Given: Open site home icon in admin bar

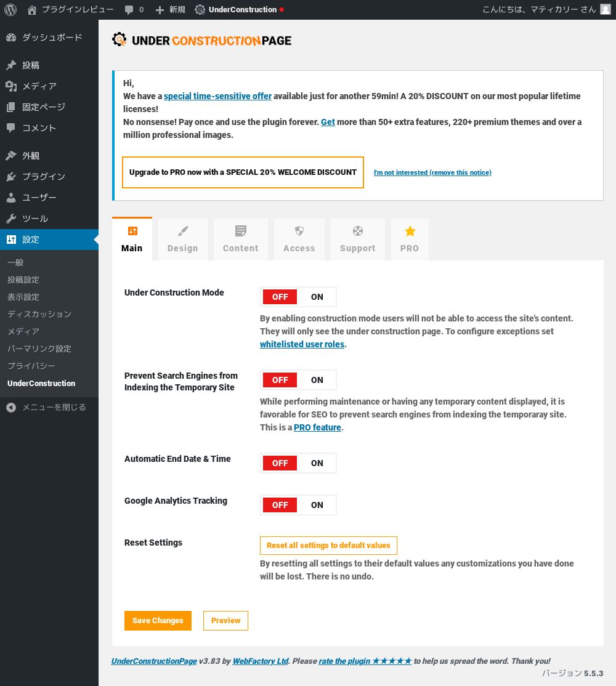Looking at the screenshot, I should 31,10.
